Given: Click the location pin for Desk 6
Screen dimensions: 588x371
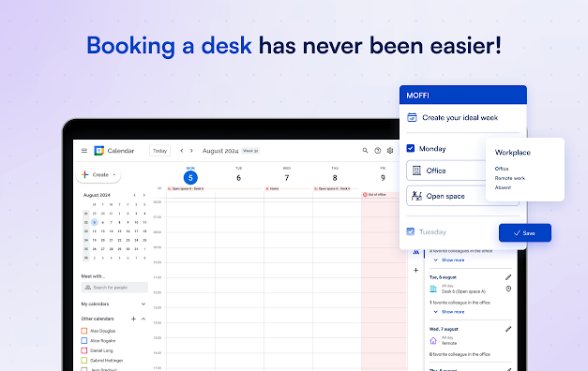Looking at the screenshot, I should pos(508,289).
